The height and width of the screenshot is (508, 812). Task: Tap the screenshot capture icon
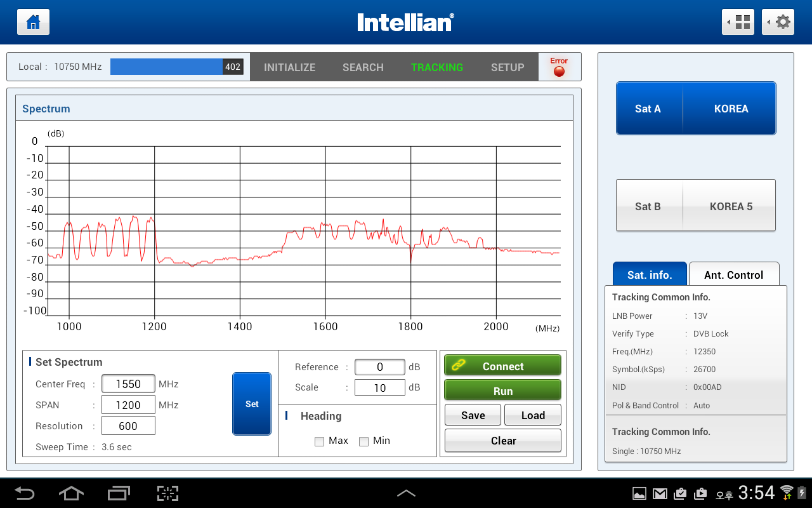click(x=167, y=493)
